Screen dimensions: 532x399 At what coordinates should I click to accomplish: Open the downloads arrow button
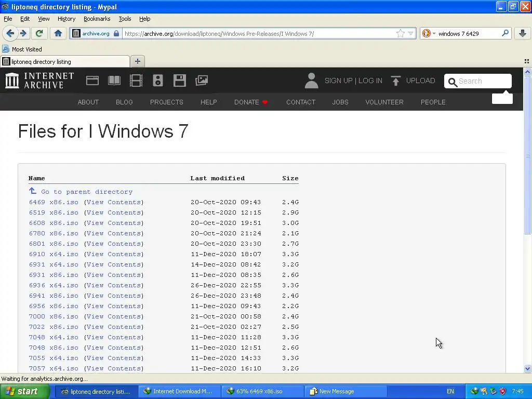click(x=523, y=33)
